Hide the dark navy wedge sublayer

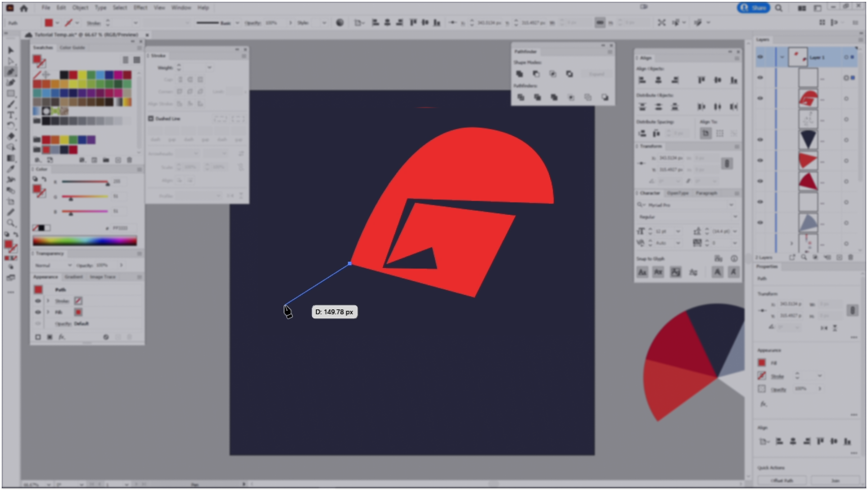[x=760, y=140]
